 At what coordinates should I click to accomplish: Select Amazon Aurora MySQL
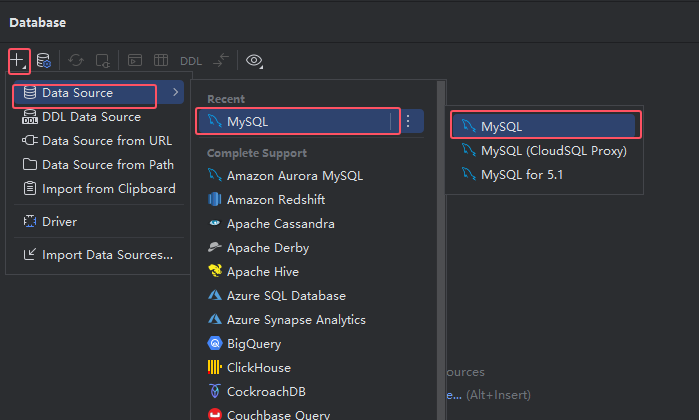[x=311, y=176]
